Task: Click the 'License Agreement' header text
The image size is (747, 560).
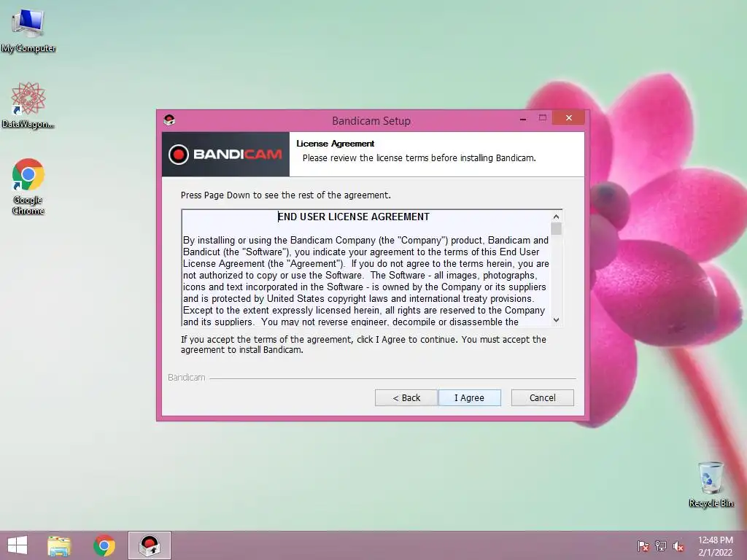Action: coord(335,144)
